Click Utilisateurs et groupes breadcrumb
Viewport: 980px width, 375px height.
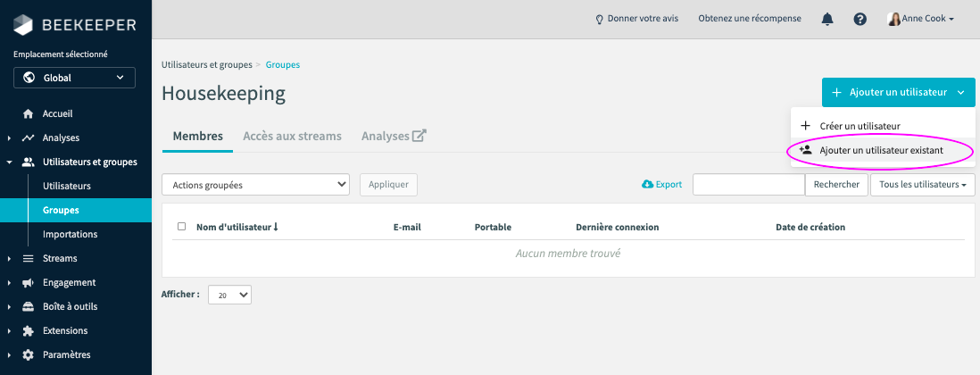[207, 64]
